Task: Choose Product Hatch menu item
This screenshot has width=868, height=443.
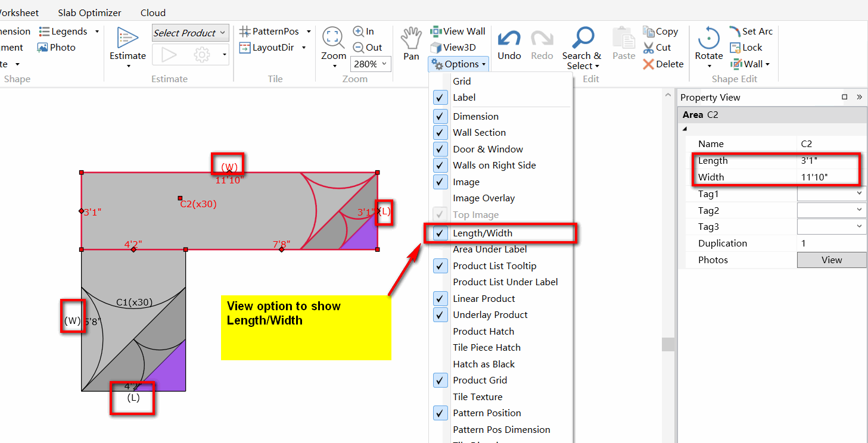Action: (483, 332)
